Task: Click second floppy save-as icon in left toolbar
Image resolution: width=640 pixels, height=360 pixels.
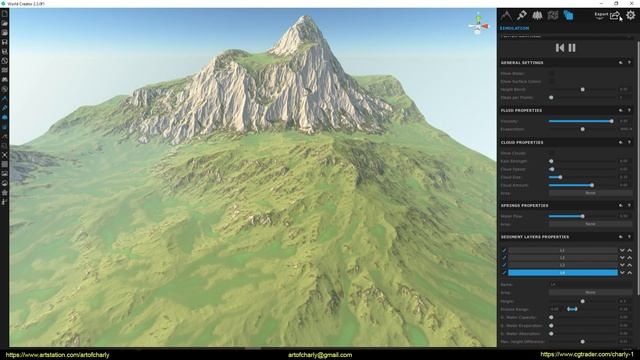Action: point(4,51)
